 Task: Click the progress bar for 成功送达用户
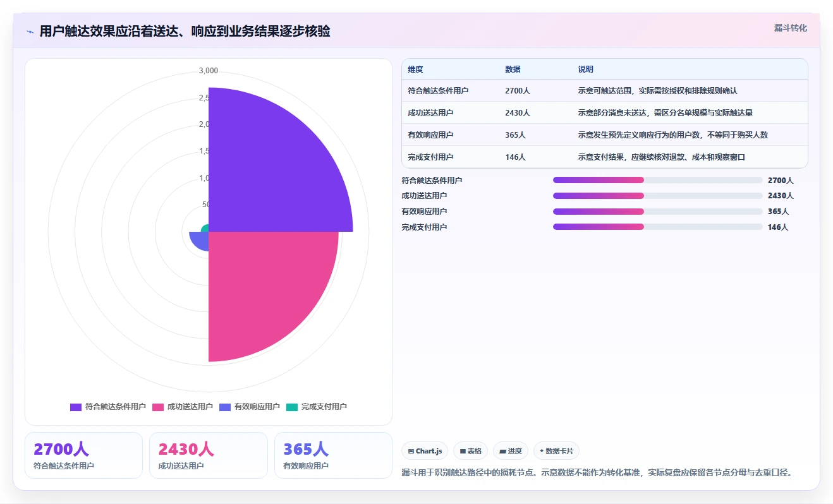point(657,196)
